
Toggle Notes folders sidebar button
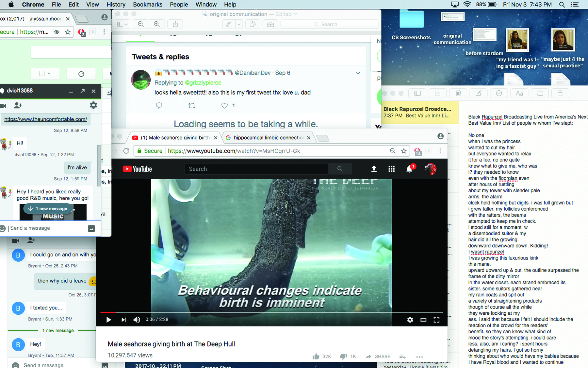(417, 93)
